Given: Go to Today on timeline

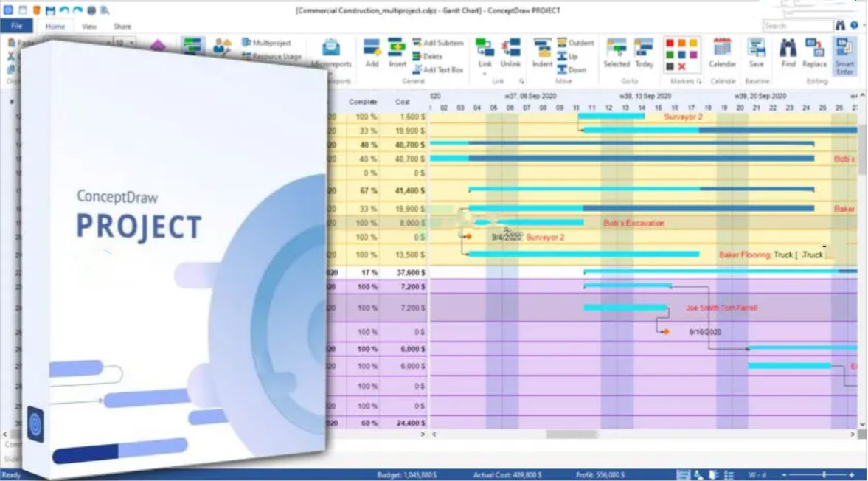Looking at the screenshot, I should click(644, 53).
